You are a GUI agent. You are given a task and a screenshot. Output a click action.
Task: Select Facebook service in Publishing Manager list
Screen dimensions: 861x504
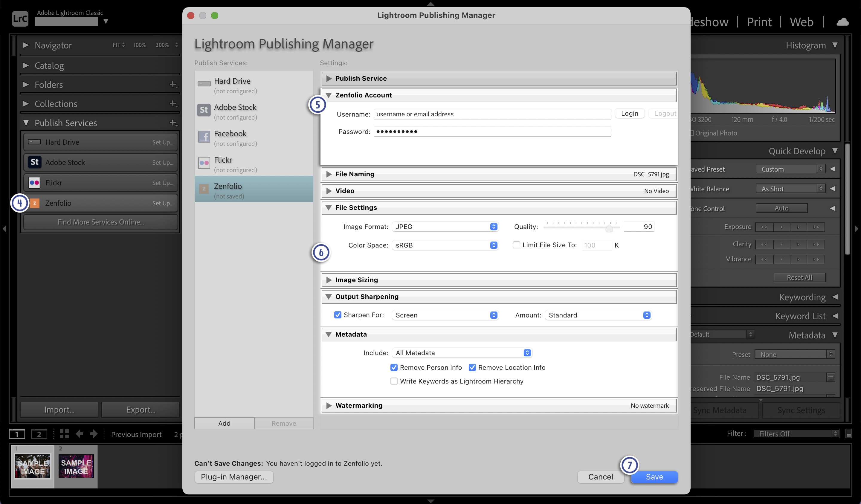pos(254,138)
